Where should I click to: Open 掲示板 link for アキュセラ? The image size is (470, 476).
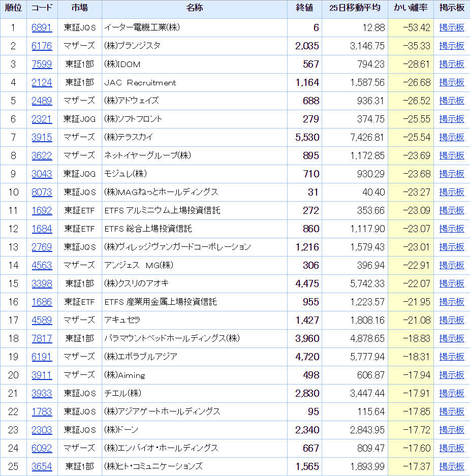pyautogui.click(x=452, y=320)
